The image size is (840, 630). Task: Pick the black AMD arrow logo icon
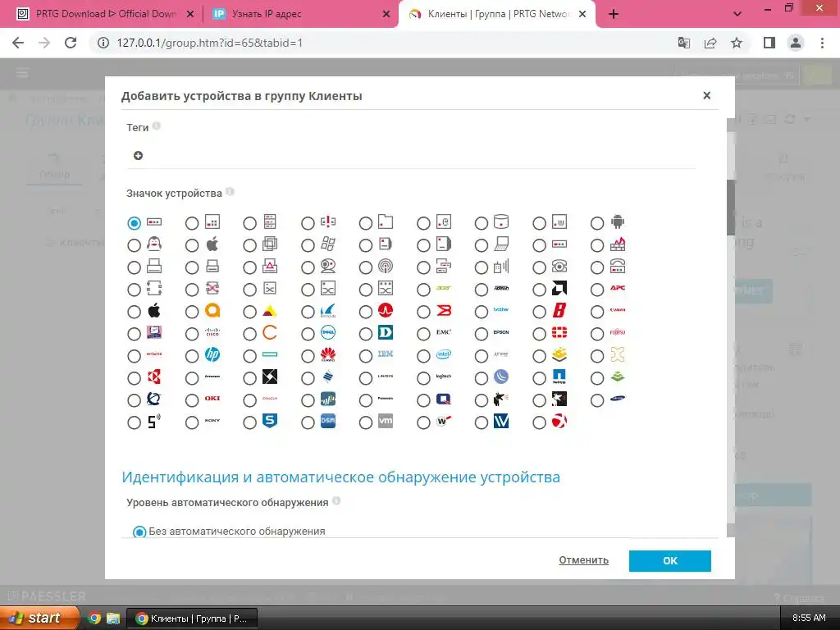(559, 288)
